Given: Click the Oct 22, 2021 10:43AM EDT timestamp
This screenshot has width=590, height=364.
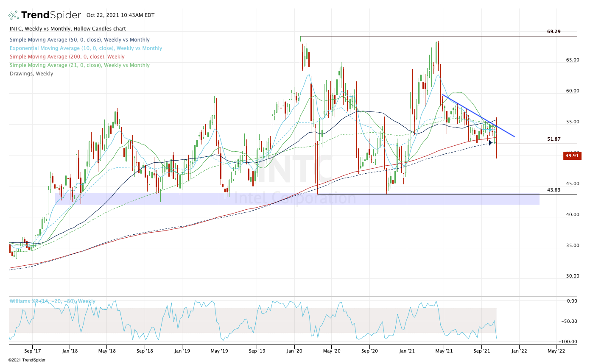Looking at the screenshot, I should [120, 15].
